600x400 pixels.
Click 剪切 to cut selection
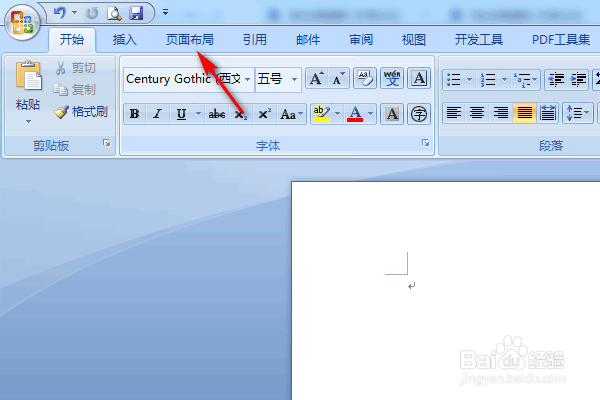coord(76,68)
